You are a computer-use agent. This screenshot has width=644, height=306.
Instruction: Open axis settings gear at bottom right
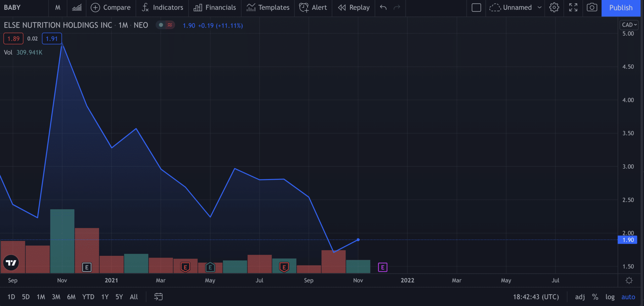[629, 281]
